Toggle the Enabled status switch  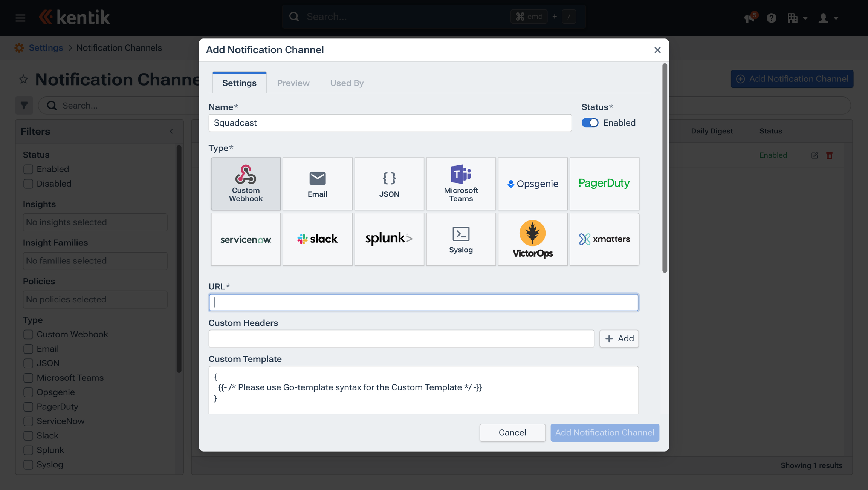pyautogui.click(x=590, y=123)
